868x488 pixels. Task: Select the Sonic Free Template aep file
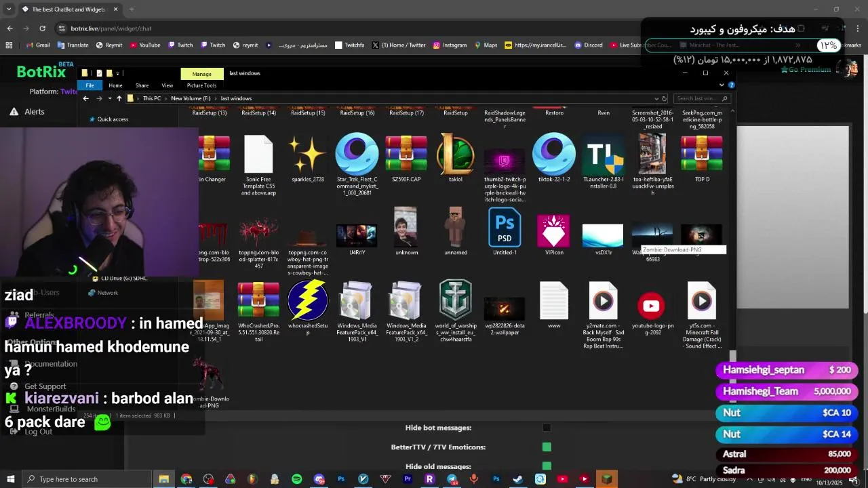coord(258,166)
